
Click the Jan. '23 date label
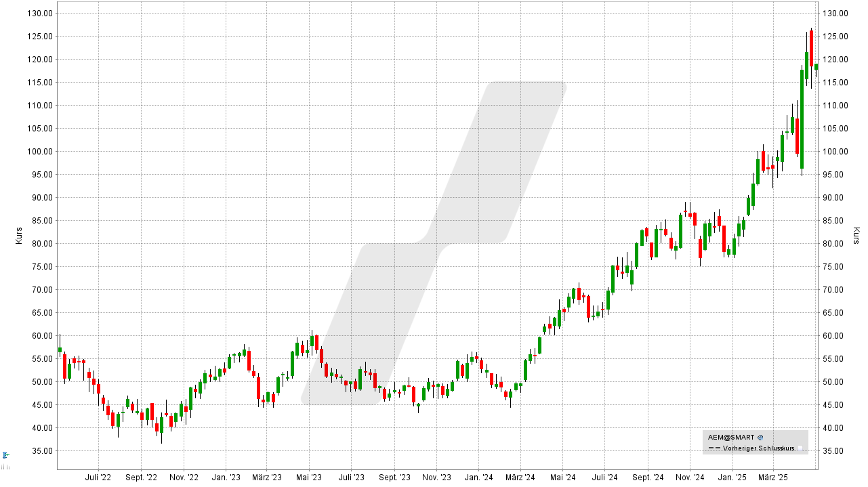point(226,478)
